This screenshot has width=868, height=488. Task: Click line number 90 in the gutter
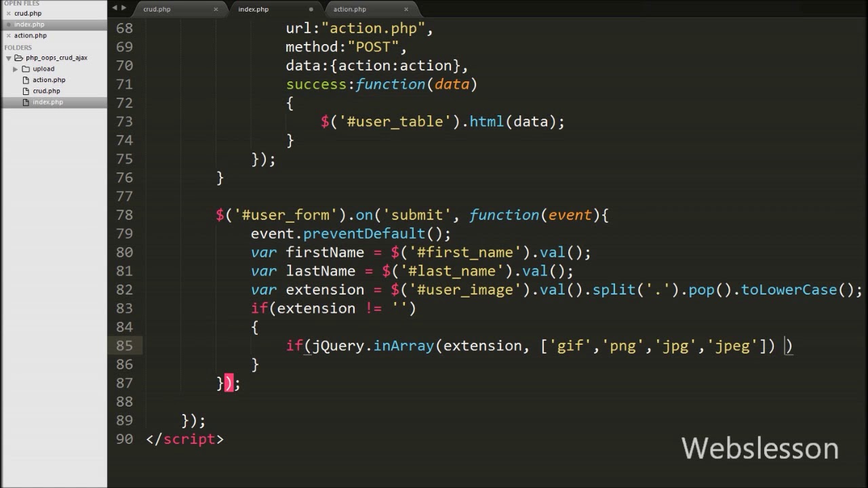tap(124, 439)
